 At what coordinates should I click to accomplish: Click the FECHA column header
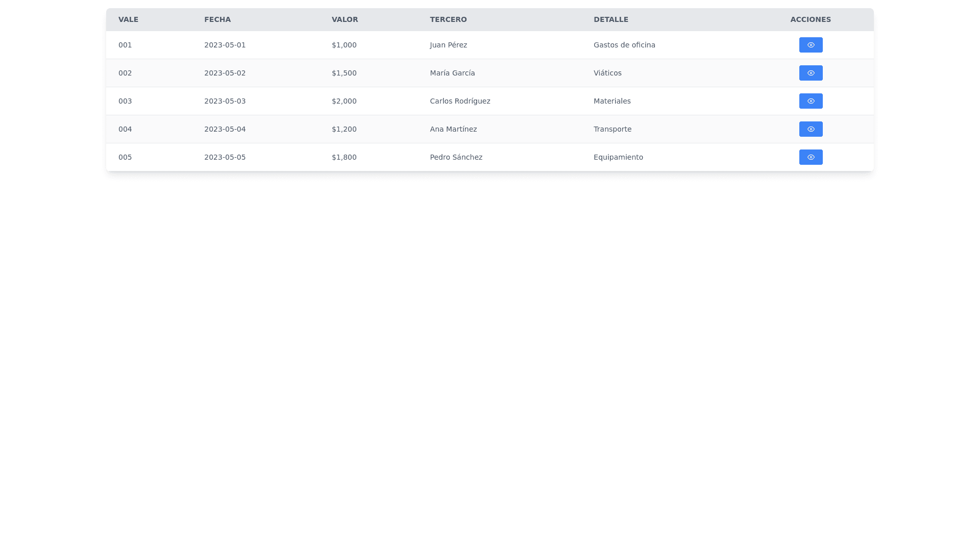[x=217, y=19]
